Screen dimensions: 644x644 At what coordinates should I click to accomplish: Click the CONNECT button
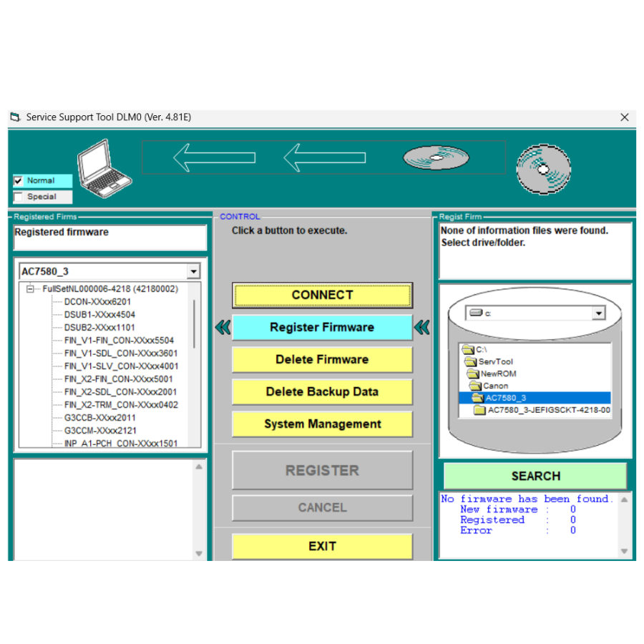(x=323, y=295)
